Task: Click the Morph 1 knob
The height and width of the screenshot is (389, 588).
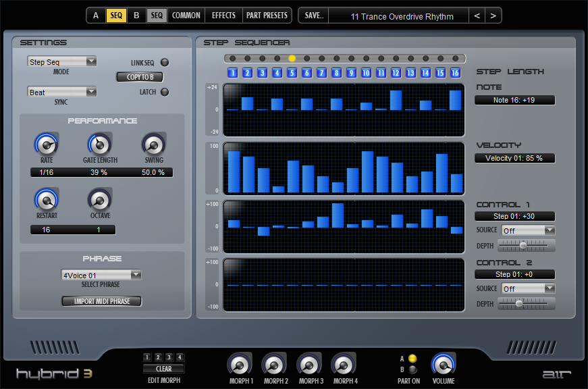Action: [239, 365]
